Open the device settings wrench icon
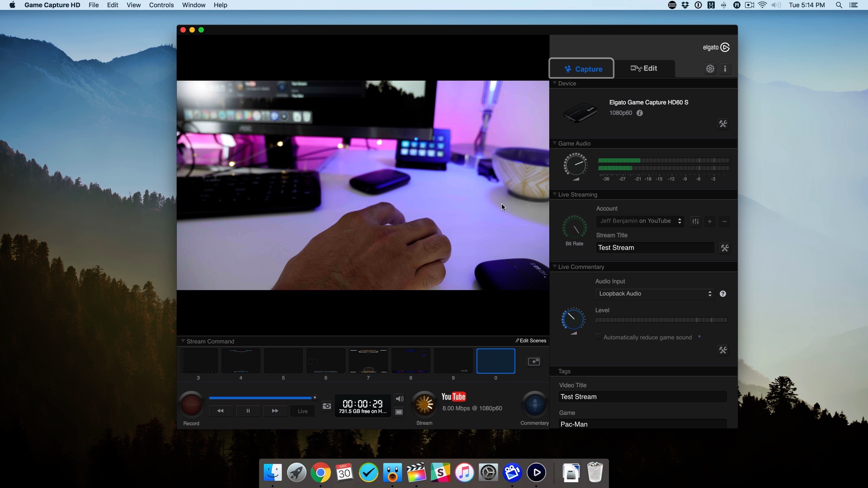868x488 pixels. click(723, 124)
